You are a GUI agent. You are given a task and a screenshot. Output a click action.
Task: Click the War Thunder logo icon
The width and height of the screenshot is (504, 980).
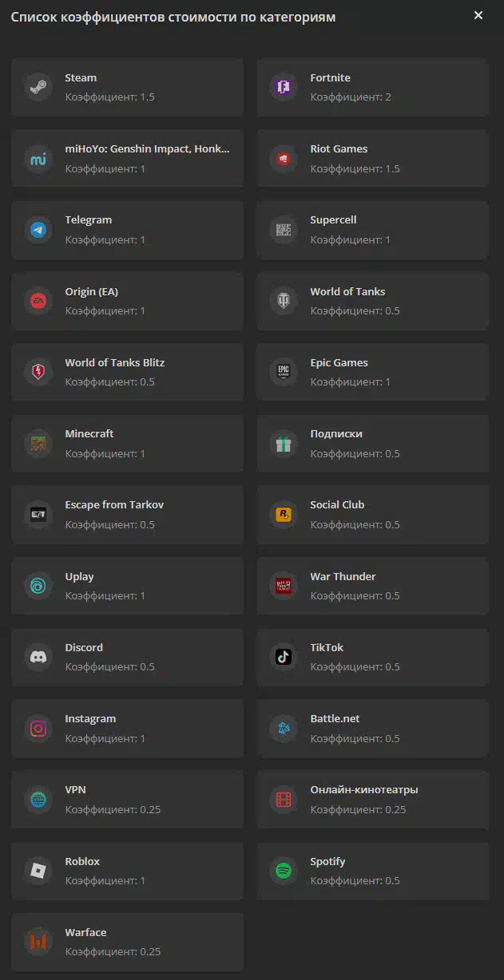click(x=283, y=586)
